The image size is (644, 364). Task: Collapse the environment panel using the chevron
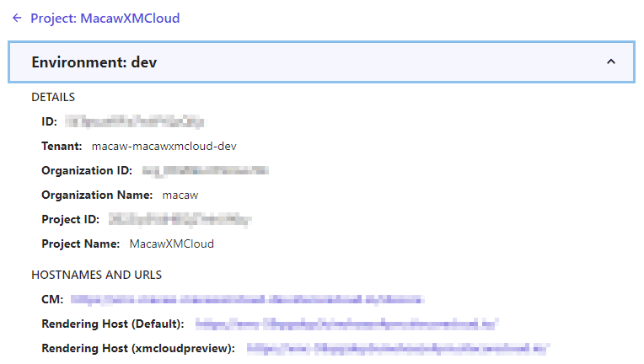pyautogui.click(x=611, y=62)
